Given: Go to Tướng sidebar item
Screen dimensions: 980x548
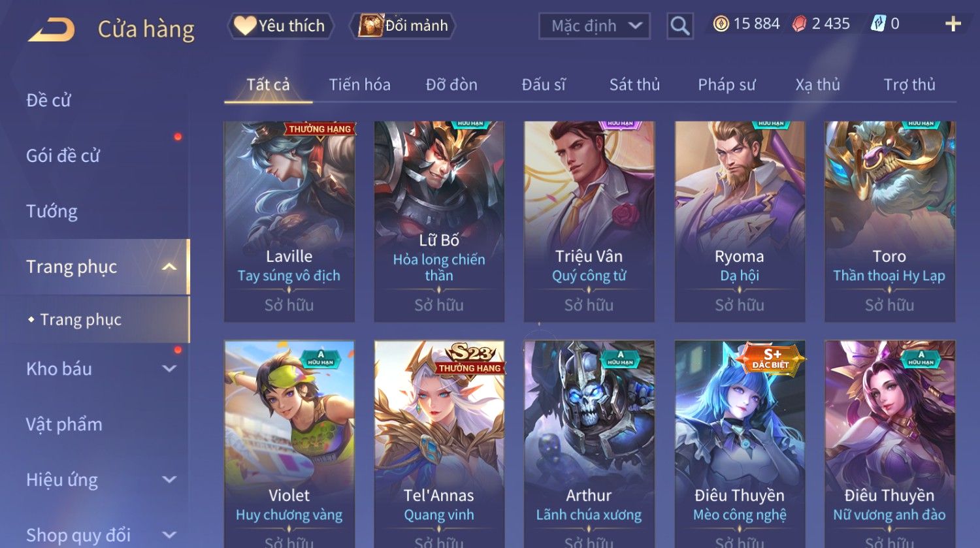Looking at the screenshot, I should click(52, 211).
